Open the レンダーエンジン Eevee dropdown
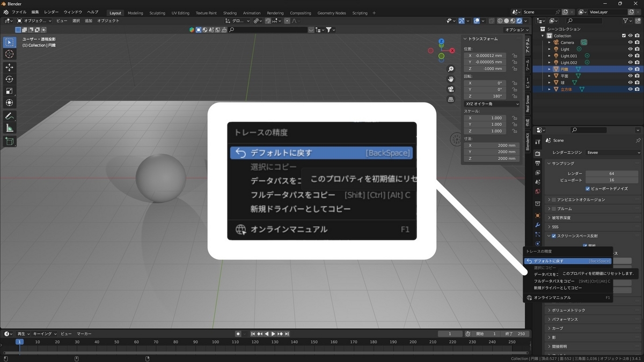 click(x=614, y=152)
